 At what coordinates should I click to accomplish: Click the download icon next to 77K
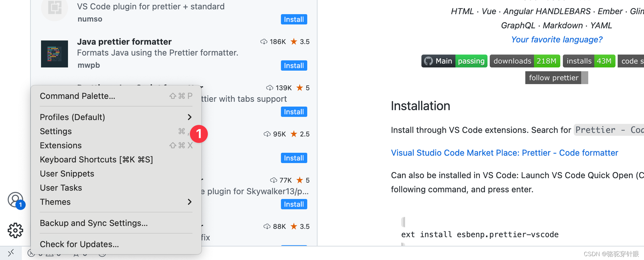click(x=273, y=180)
